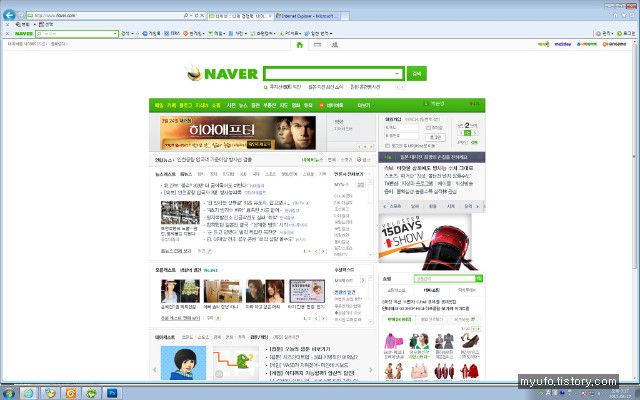Toggle the checkbox next to the username field
Viewport: 640px width, 400px height.
[428, 128]
